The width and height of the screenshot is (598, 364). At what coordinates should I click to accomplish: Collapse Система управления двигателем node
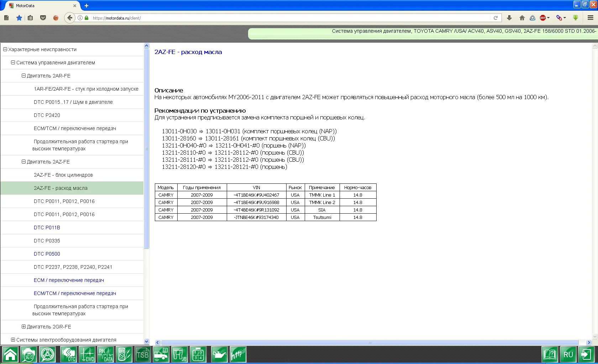(x=13, y=63)
